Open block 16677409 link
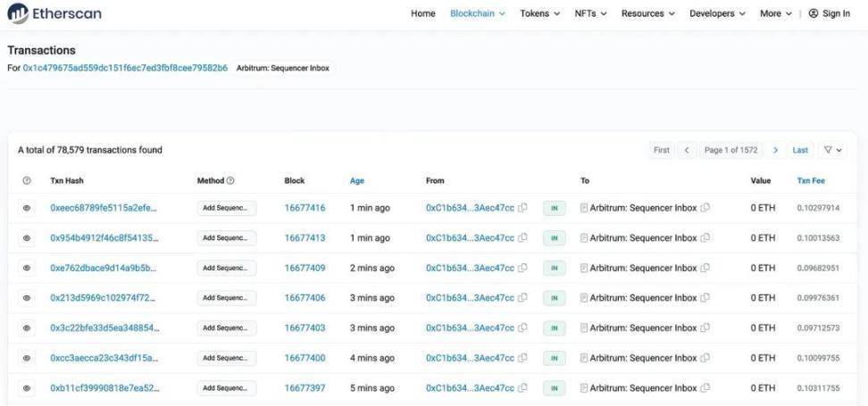Image resolution: width=868 pixels, height=406 pixels. pyautogui.click(x=305, y=268)
